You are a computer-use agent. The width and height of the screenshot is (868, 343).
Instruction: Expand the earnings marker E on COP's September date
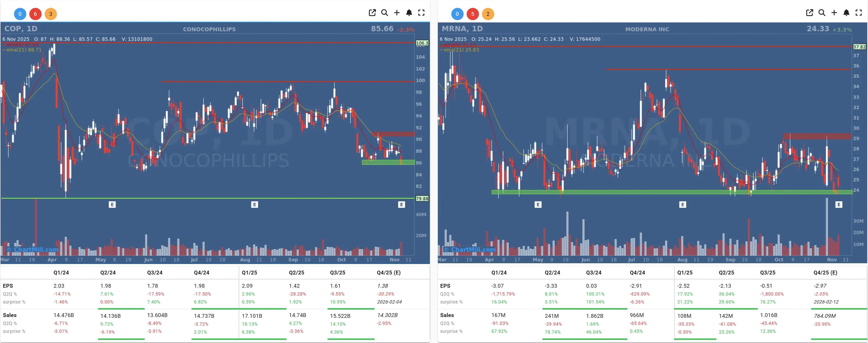254,204
